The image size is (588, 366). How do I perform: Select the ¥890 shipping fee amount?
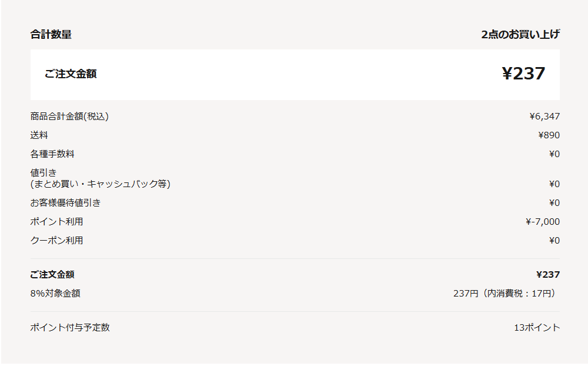tap(549, 135)
